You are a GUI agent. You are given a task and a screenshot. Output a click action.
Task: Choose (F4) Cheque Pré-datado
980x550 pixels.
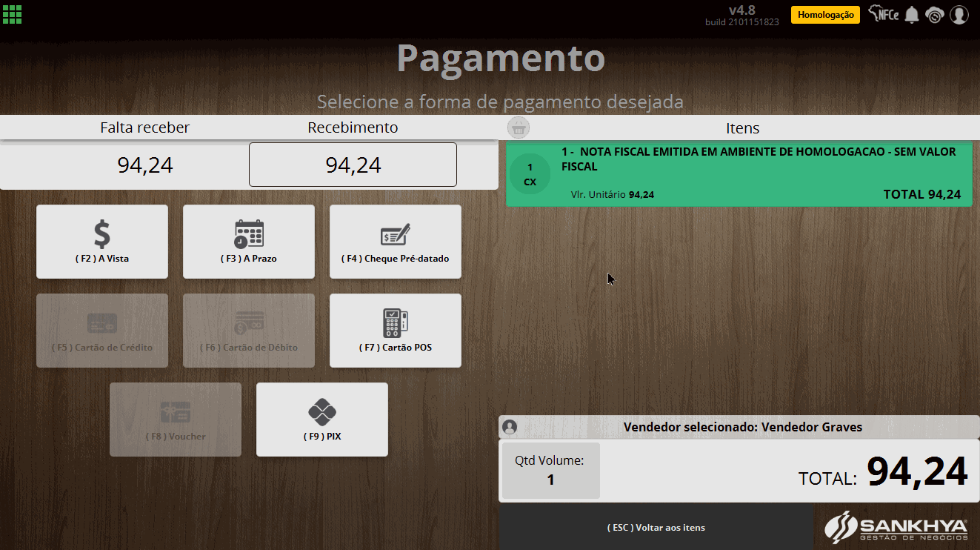[x=396, y=242]
